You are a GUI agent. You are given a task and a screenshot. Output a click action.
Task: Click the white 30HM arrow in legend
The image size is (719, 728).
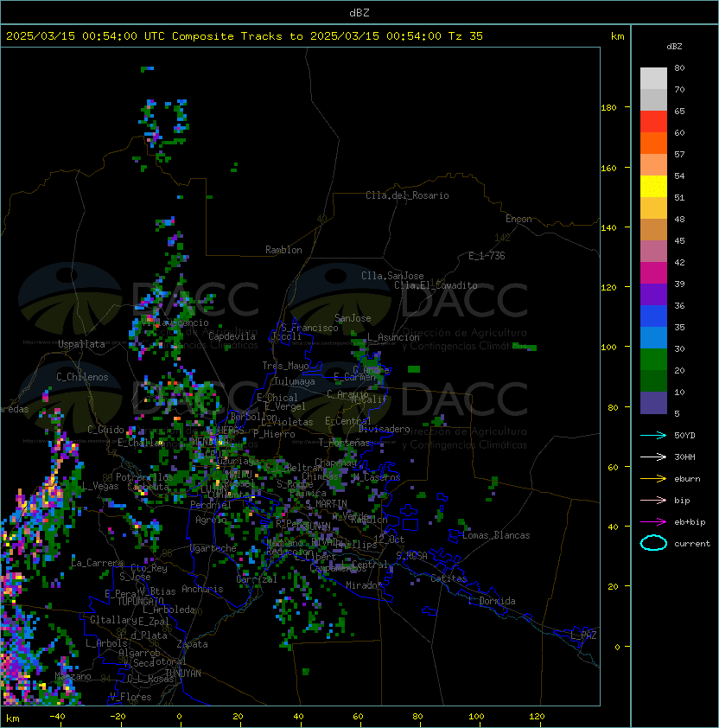click(653, 457)
